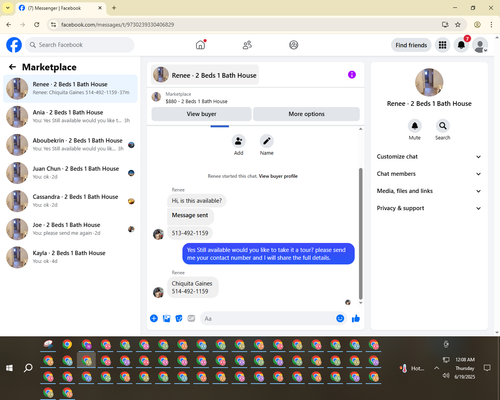Image resolution: width=500 pixels, height=400 pixels.
Task: Click the chat scrollbar thumb
Action: 360,233
